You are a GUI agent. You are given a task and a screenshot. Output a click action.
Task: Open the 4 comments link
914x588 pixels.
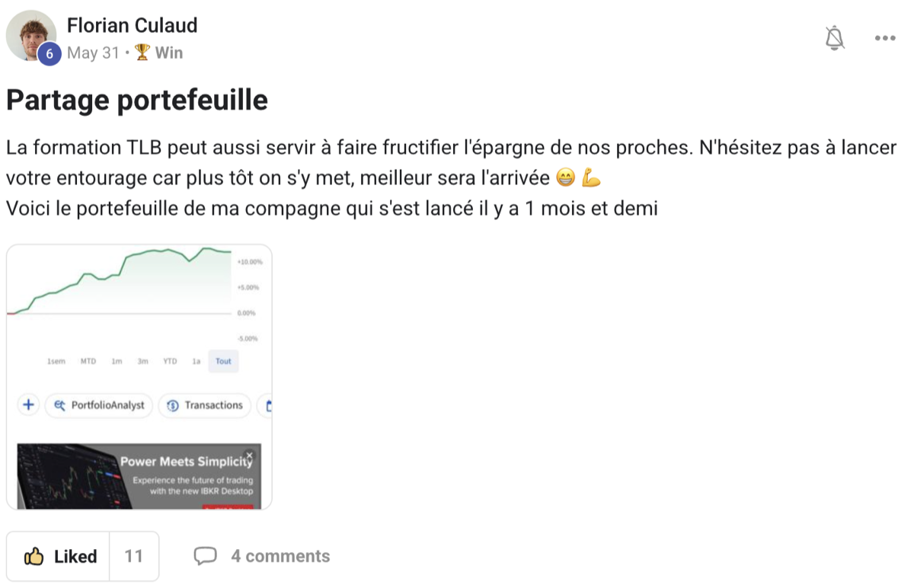tap(280, 556)
